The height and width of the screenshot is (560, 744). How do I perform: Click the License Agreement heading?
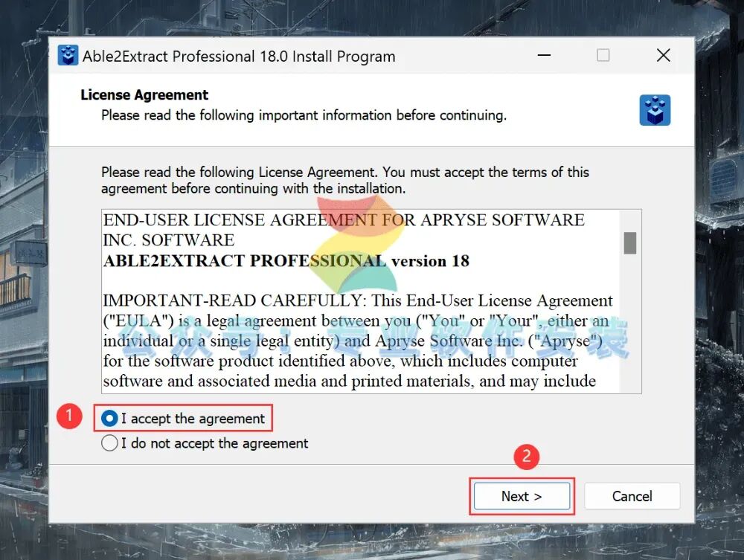tap(144, 95)
